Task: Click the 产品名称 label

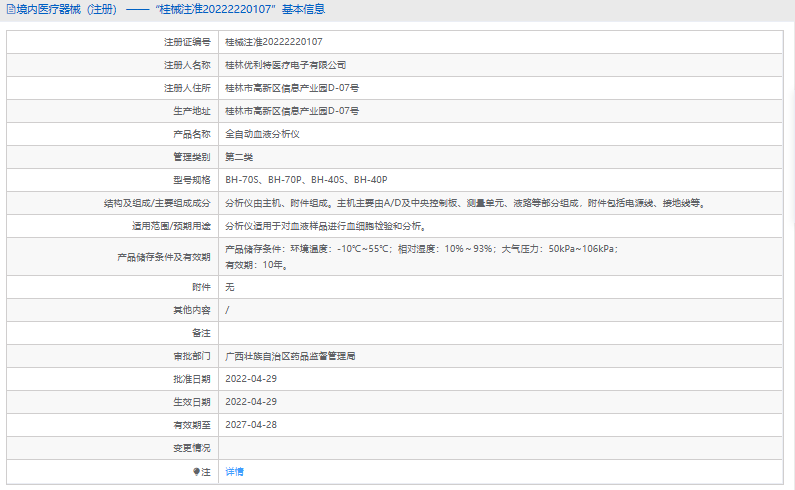Action: tap(192, 134)
